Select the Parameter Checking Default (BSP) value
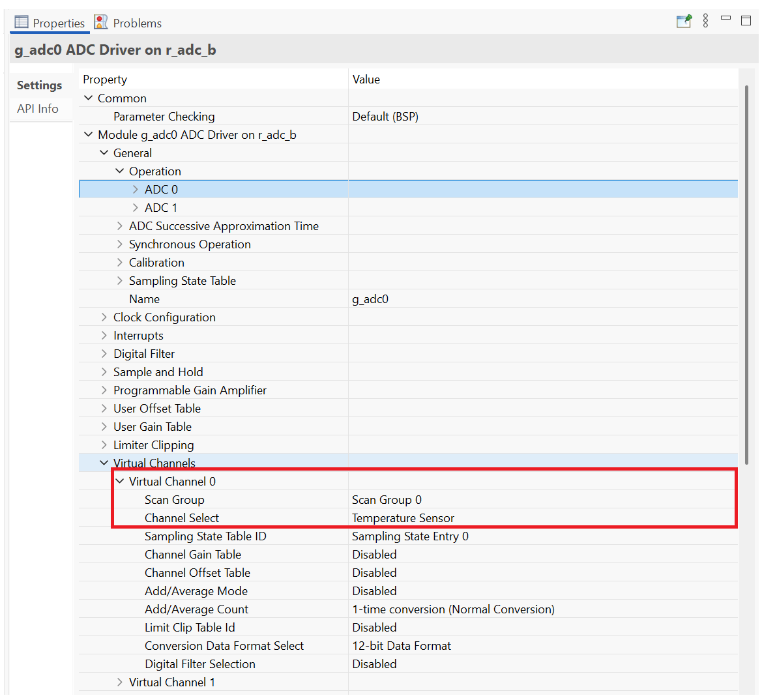The image size is (762, 700). [x=385, y=117]
